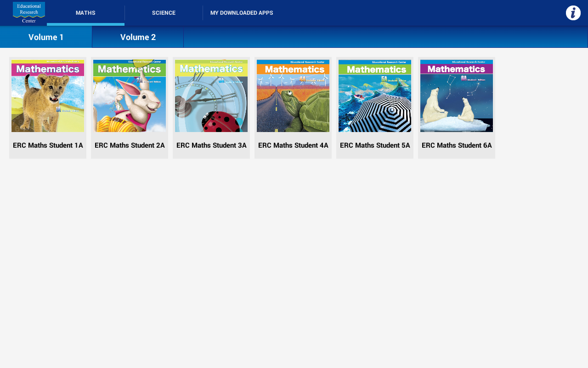The height and width of the screenshot is (368, 588).
Task: Click the ERC Maths Student 1A title
Action: (48, 145)
